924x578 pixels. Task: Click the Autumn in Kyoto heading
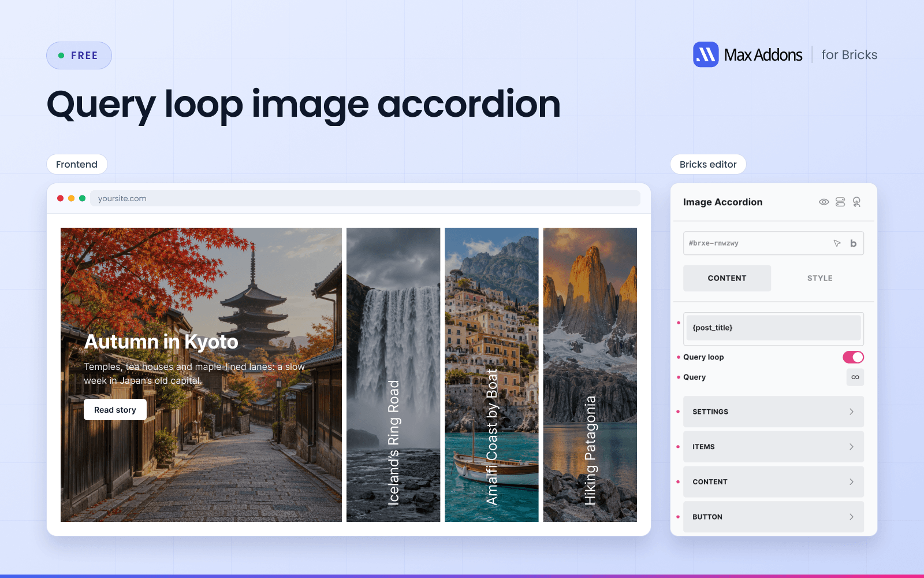161,342
